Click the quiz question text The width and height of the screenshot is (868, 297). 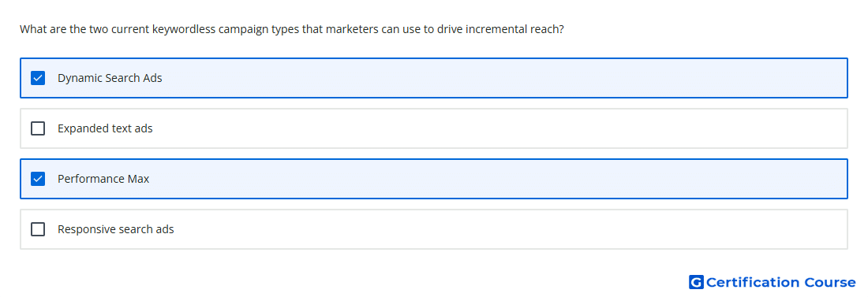292,29
